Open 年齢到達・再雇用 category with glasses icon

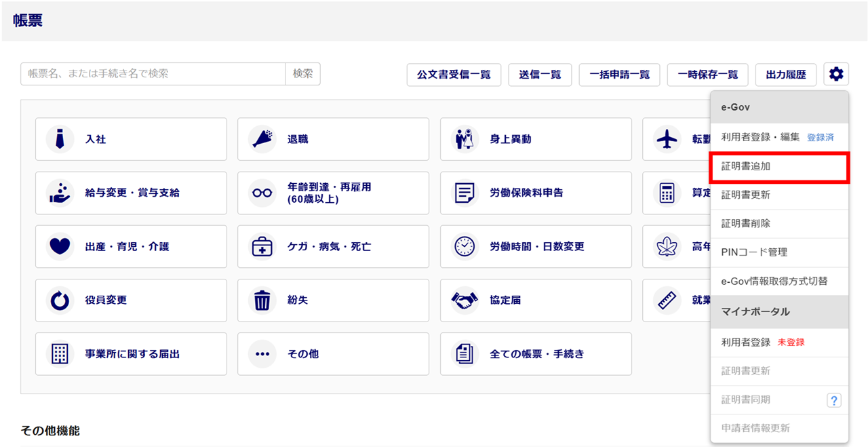[333, 193]
